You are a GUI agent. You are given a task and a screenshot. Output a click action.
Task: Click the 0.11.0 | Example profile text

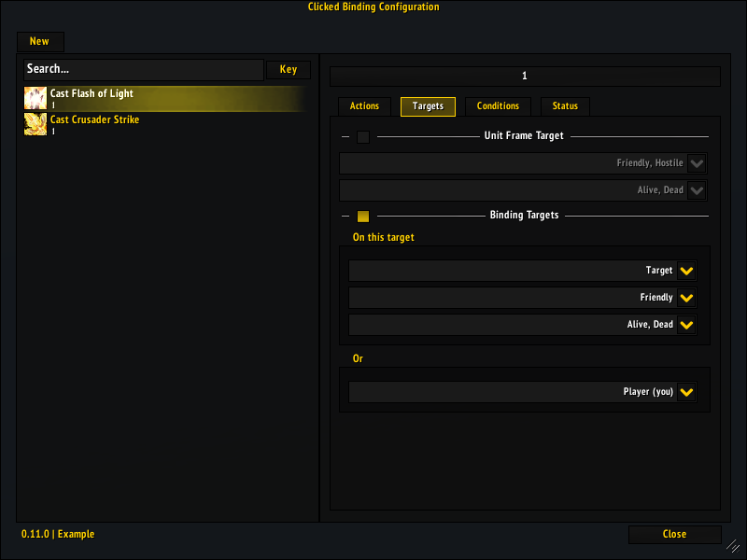(58, 534)
